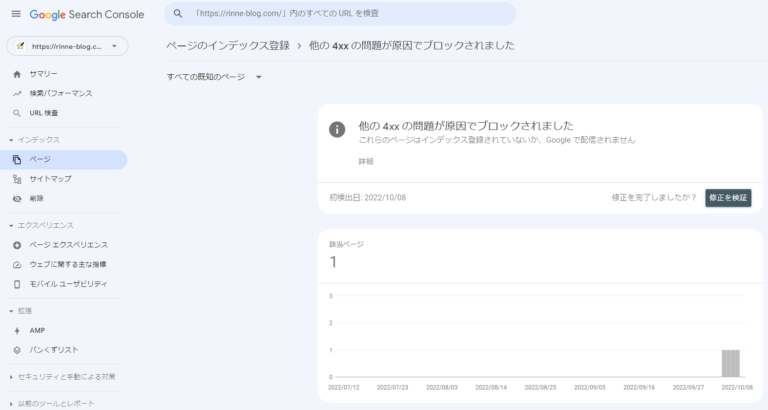Collapse the エクスペリエンス sidebar section
768x410 pixels.
10,225
